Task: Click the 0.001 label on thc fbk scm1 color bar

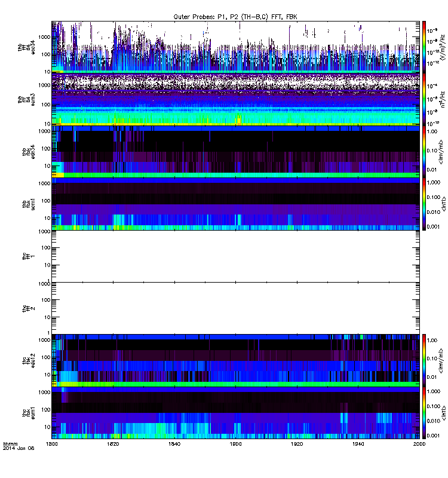Action: 434,436
